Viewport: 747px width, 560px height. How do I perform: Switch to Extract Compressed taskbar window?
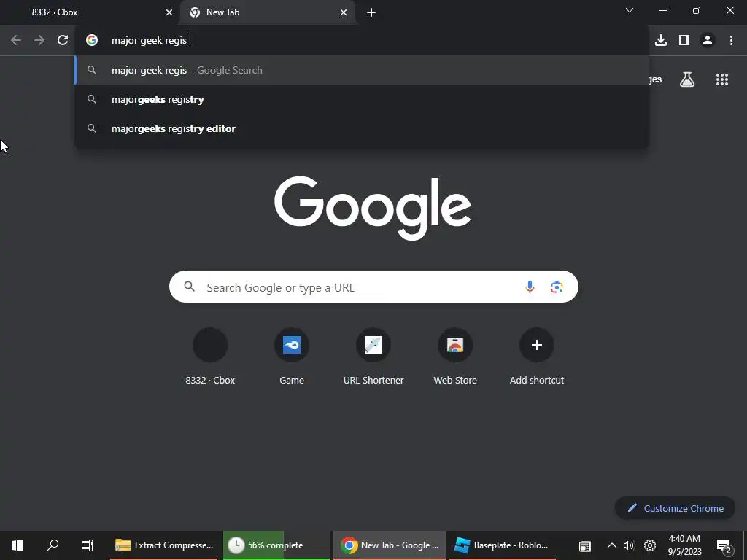point(164,545)
